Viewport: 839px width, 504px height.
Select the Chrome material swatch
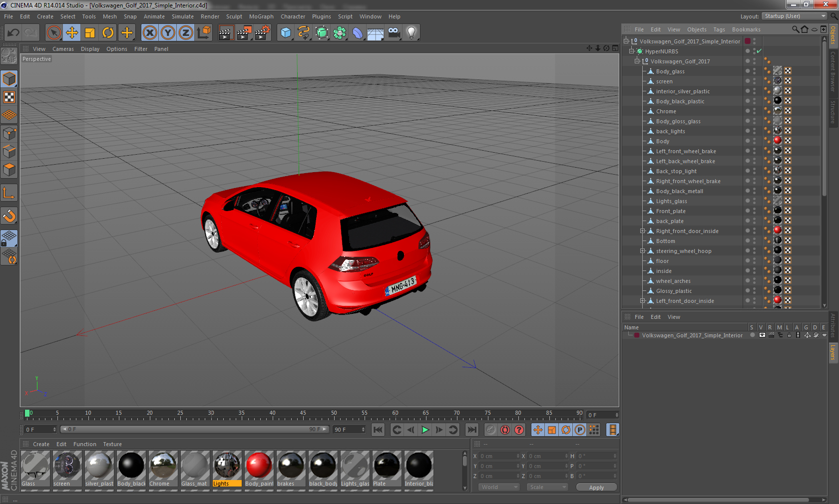point(163,469)
